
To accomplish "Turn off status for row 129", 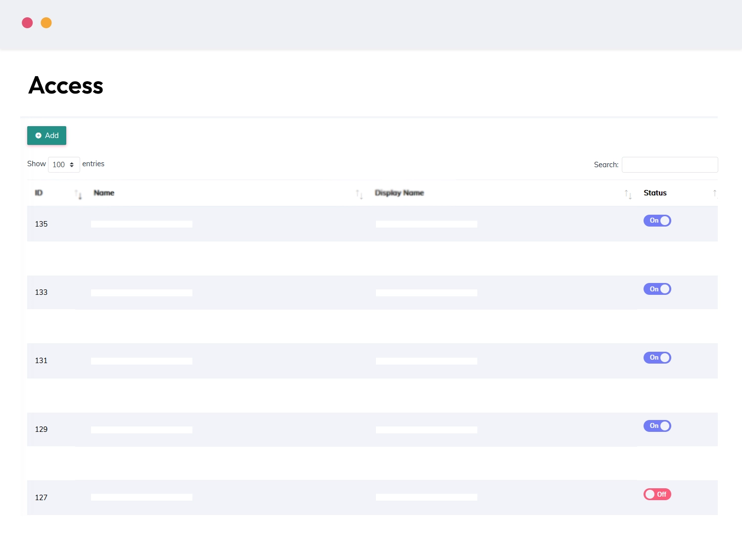I will [x=657, y=426].
